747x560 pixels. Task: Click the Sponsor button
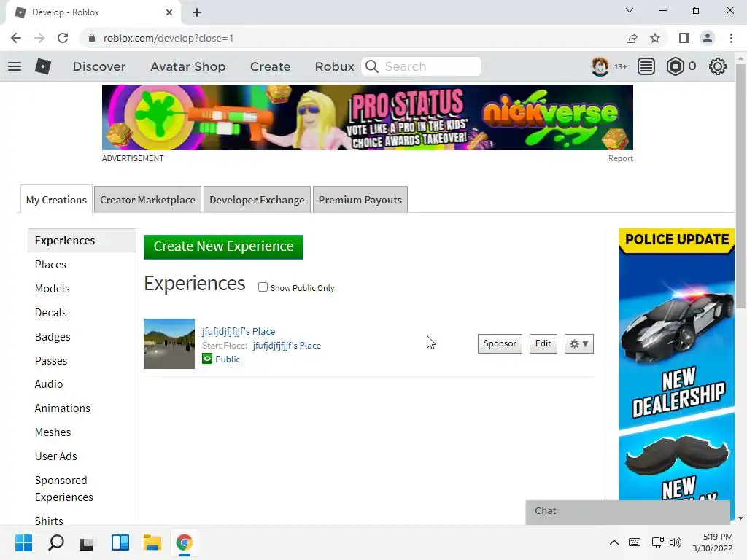click(x=500, y=344)
